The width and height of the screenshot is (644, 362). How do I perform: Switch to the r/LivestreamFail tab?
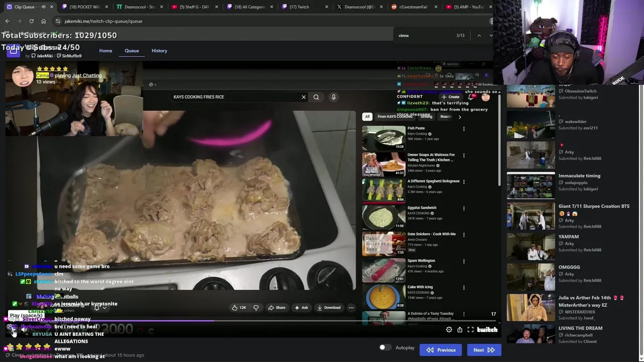(414, 7)
